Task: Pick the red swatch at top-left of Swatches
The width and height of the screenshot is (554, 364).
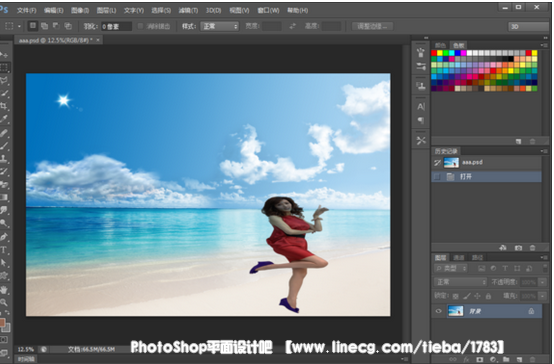Action: click(x=434, y=53)
